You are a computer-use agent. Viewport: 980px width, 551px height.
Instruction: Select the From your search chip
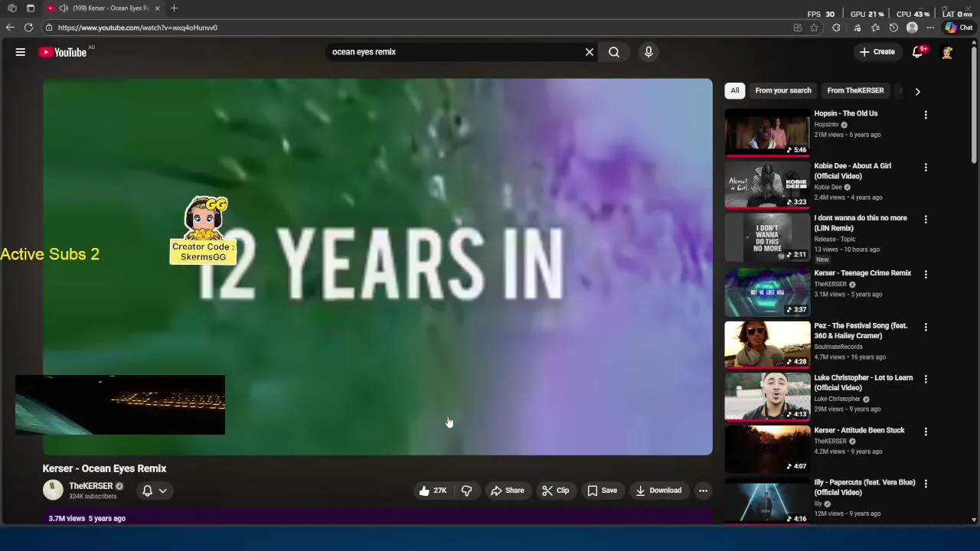[783, 90]
